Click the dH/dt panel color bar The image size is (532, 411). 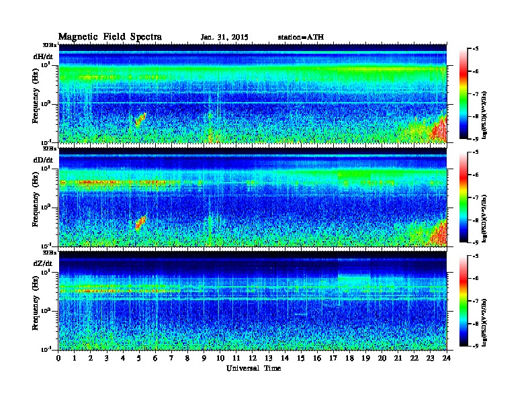click(463, 94)
